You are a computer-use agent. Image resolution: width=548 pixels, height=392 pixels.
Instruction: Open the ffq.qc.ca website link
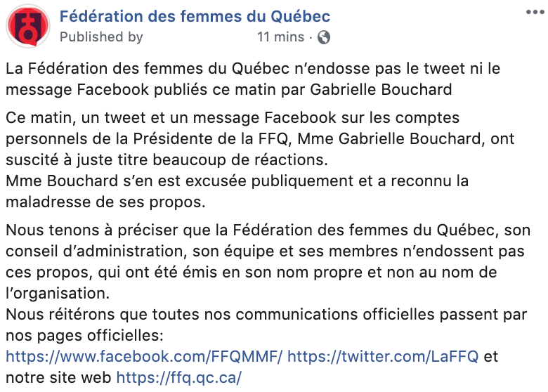[x=178, y=377]
